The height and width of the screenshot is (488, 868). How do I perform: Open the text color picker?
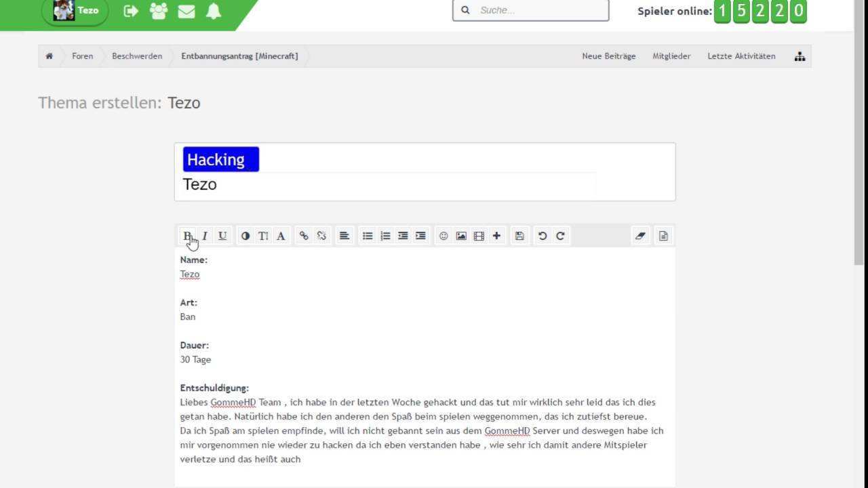click(x=245, y=236)
